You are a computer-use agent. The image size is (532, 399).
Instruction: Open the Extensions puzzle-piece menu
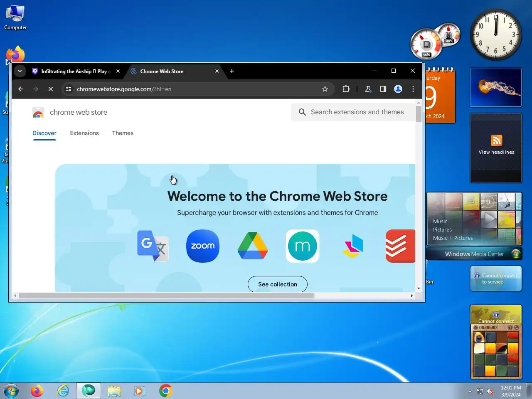coord(346,89)
